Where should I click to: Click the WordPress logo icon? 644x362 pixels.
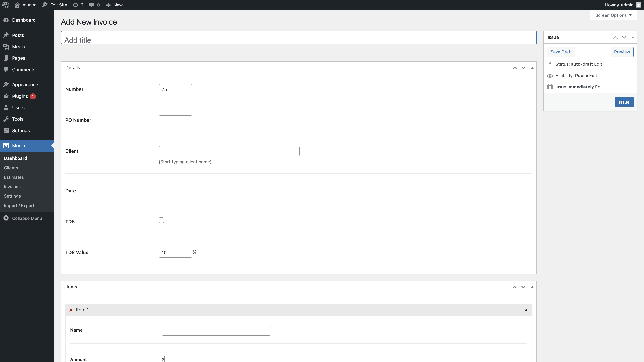tap(6, 5)
